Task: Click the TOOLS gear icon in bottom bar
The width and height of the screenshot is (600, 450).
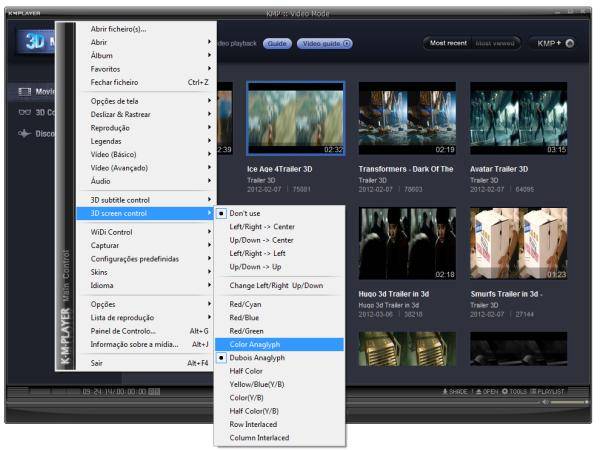Action: [x=505, y=391]
